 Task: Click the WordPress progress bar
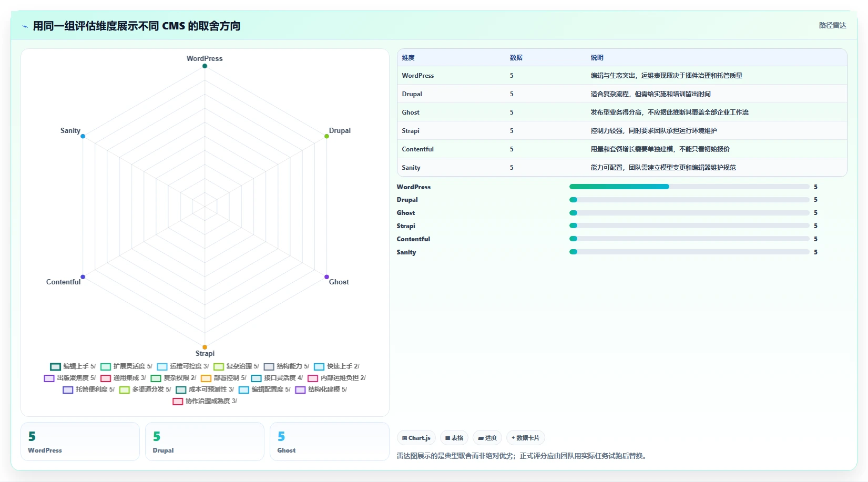689,187
